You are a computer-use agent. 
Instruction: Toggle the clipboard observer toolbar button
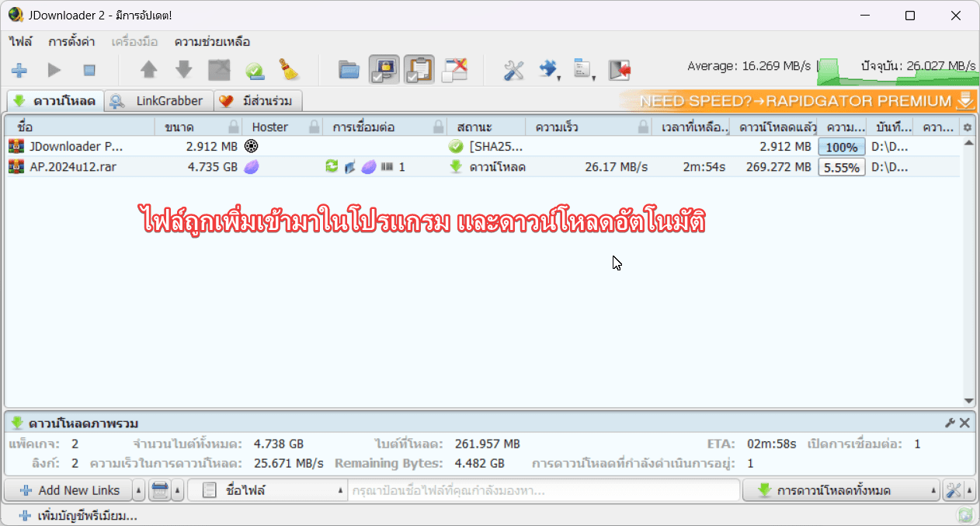click(x=419, y=70)
